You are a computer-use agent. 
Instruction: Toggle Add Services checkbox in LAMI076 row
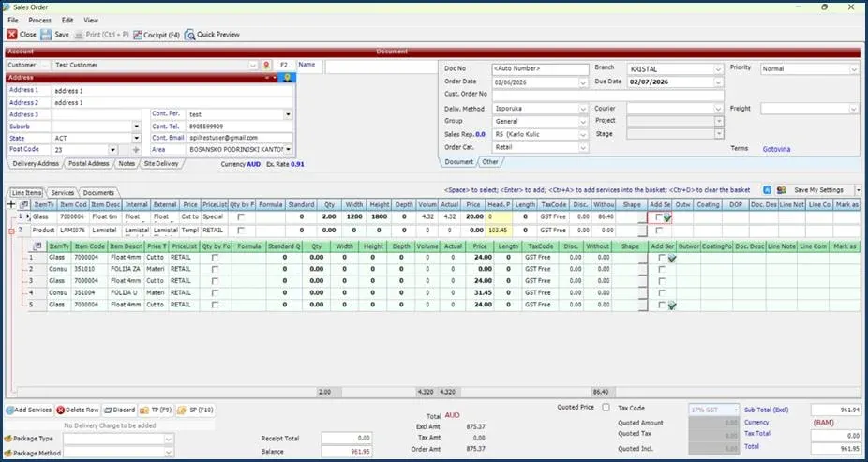click(658, 231)
